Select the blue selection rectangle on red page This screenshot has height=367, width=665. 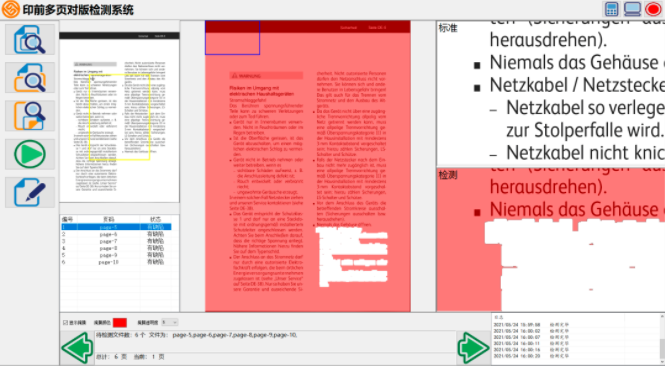pos(232,38)
